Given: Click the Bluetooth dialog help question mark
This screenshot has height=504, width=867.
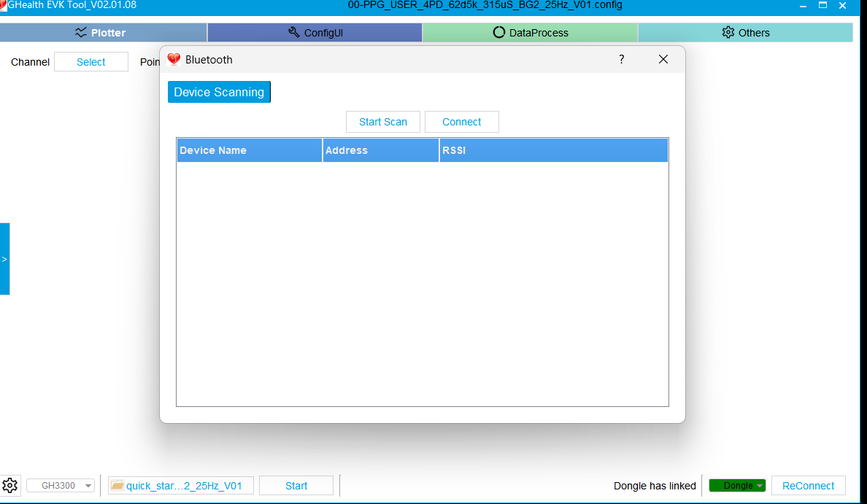Looking at the screenshot, I should coord(622,60).
